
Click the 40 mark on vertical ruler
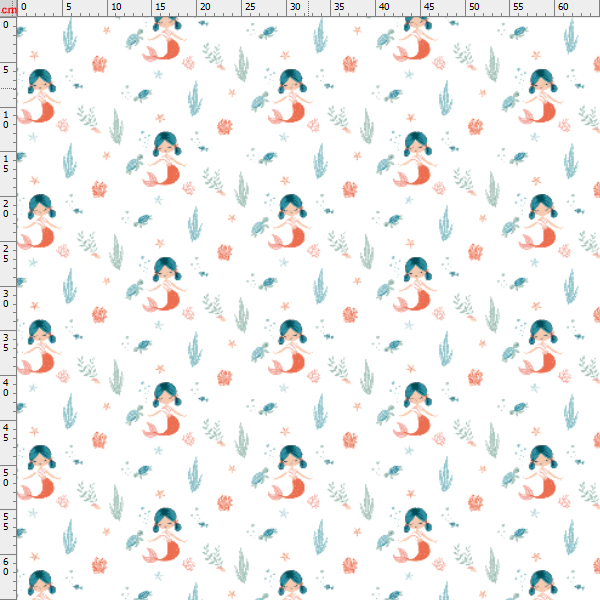pos(6,388)
